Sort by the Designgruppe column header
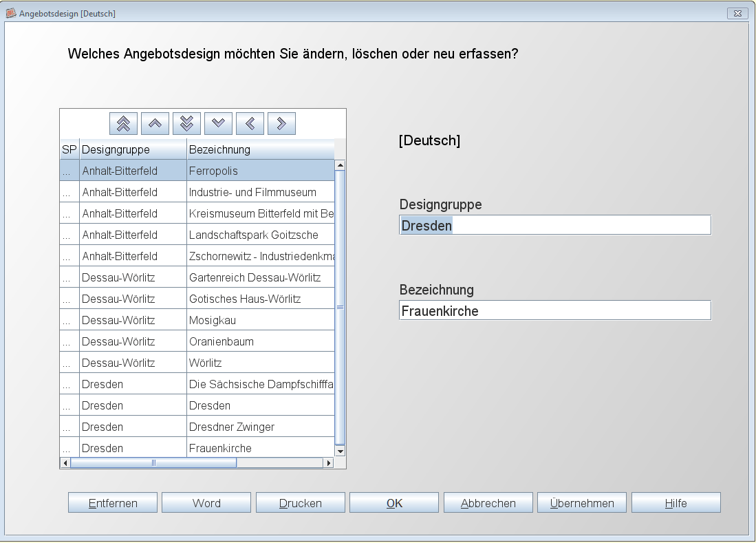 133,149
